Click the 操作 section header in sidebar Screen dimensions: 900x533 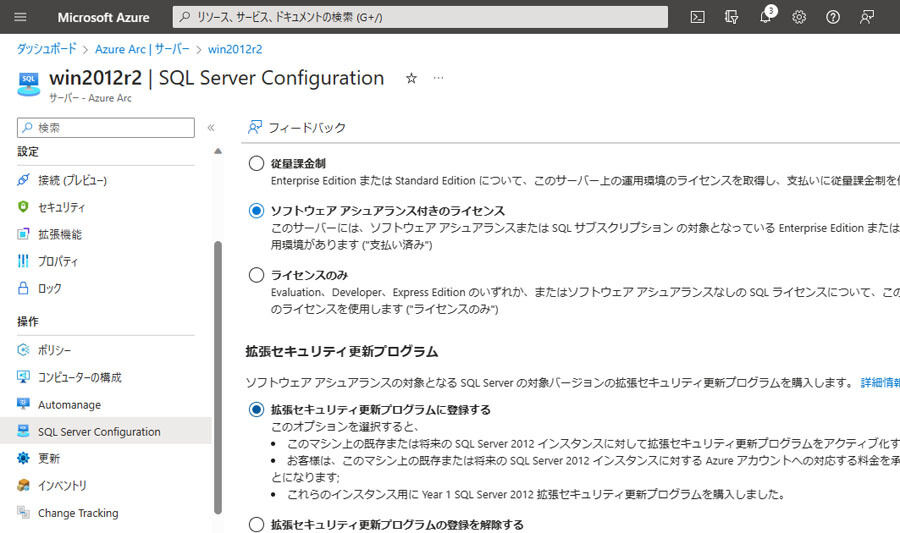pyautogui.click(x=28, y=321)
